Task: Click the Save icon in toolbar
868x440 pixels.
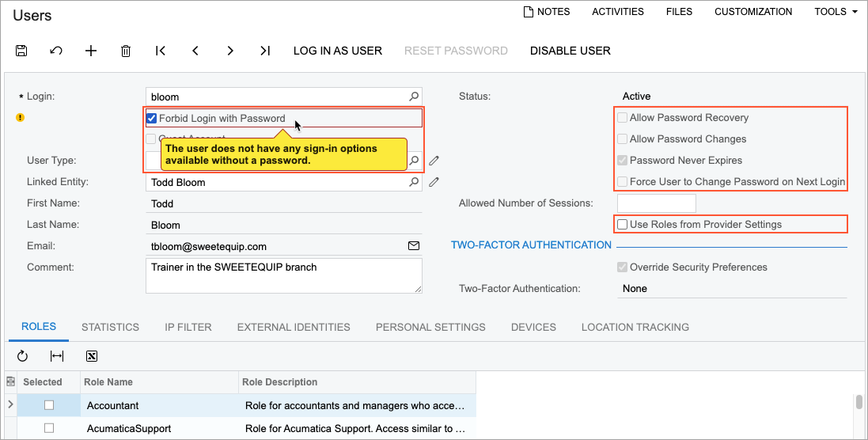Action: (x=21, y=51)
